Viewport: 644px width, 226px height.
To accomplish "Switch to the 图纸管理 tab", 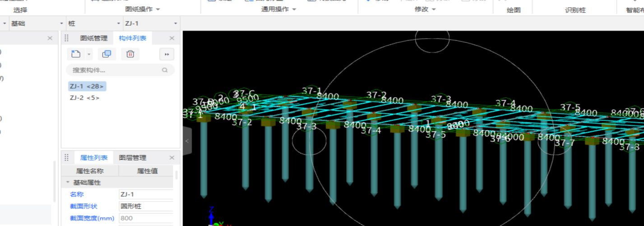I will 94,38.
